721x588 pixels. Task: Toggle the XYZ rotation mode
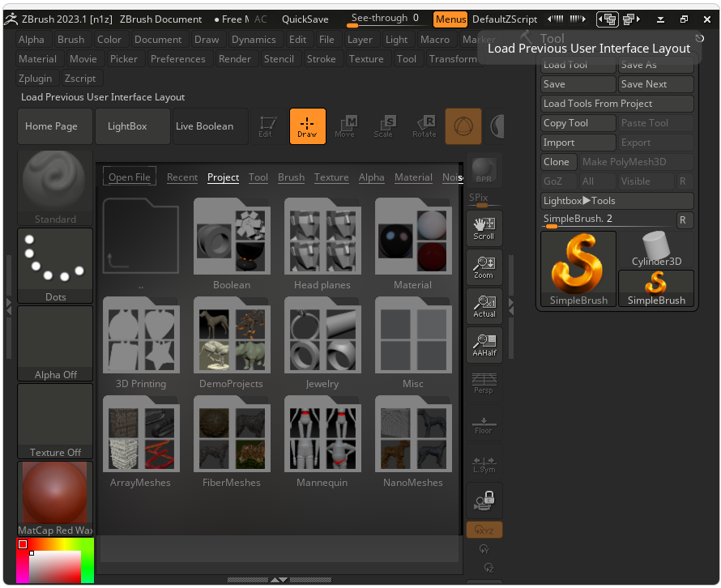pyautogui.click(x=484, y=530)
